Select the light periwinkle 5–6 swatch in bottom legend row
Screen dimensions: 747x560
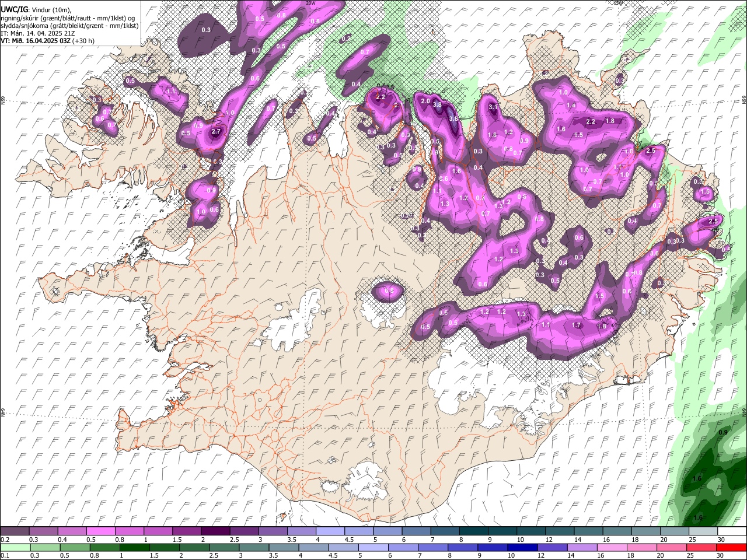[373, 548]
